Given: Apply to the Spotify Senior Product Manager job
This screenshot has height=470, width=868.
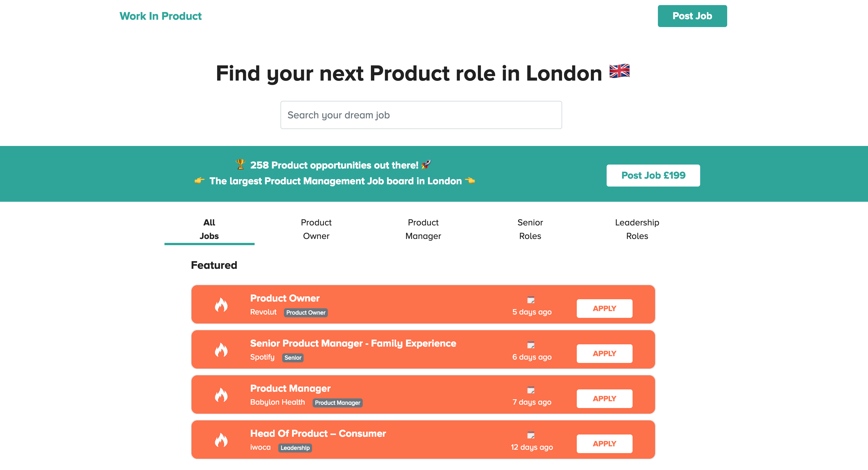Looking at the screenshot, I should 604,353.
